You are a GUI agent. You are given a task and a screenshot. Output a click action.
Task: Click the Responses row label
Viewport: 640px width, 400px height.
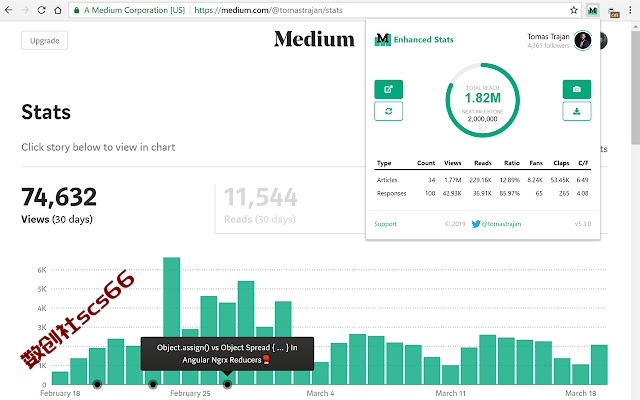point(391,193)
